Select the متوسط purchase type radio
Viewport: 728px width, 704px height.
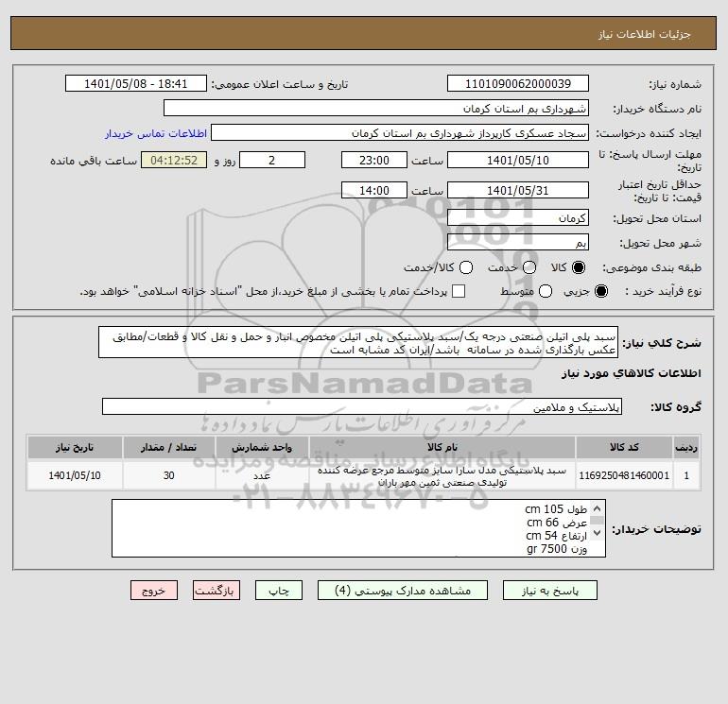(x=546, y=291)
